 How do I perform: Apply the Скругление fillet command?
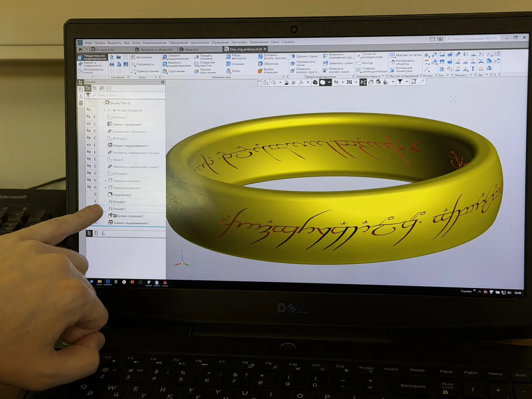click(174, 71)
